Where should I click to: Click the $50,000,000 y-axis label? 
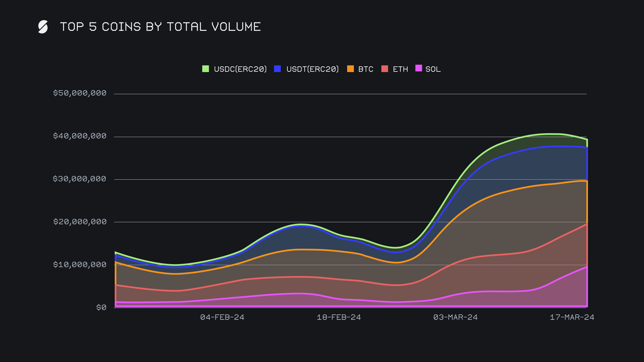point(79,93)
